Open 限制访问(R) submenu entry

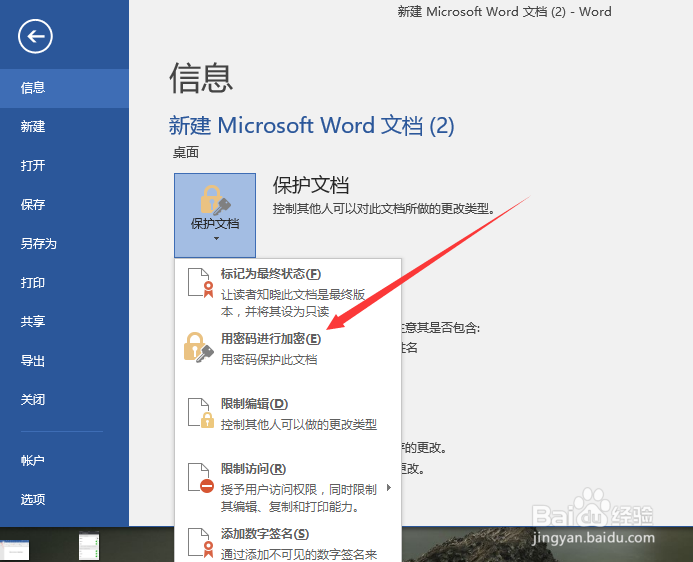coord(288,487)
